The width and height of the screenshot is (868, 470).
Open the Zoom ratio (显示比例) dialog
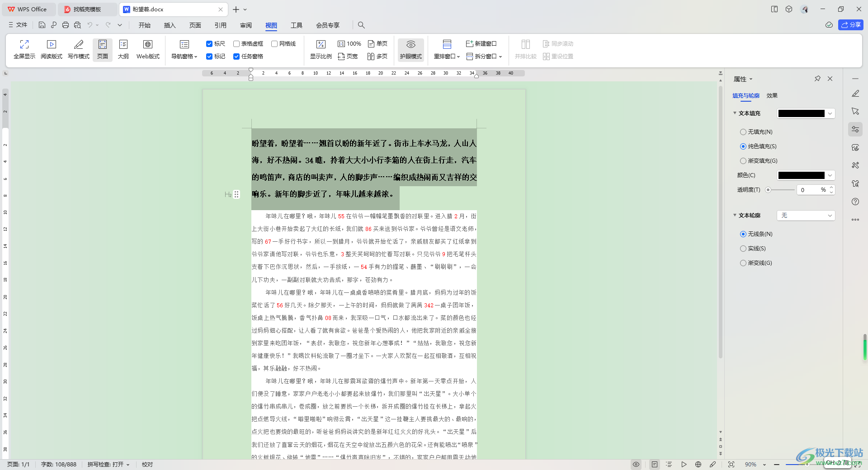tap(321, 50)
